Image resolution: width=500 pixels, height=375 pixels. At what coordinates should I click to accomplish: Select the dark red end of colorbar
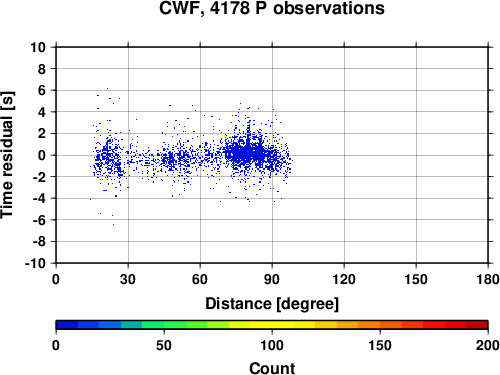tap(477, 325)
